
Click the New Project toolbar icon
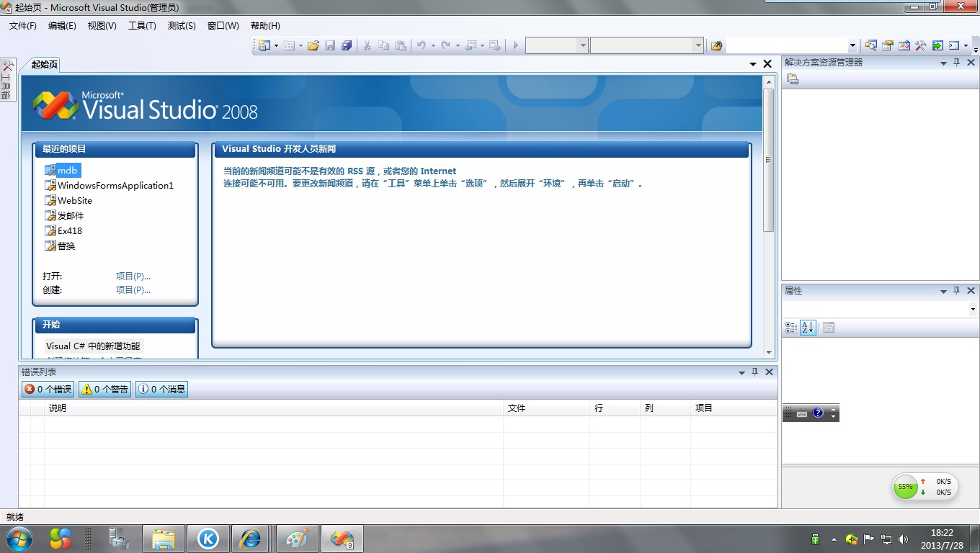point(264,45)
